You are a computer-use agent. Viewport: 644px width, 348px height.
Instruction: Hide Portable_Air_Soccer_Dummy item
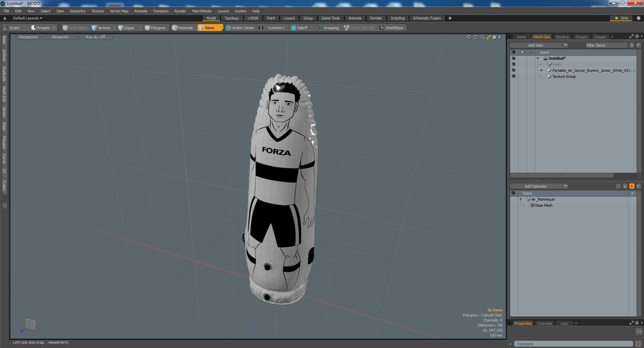click(513, 70)
